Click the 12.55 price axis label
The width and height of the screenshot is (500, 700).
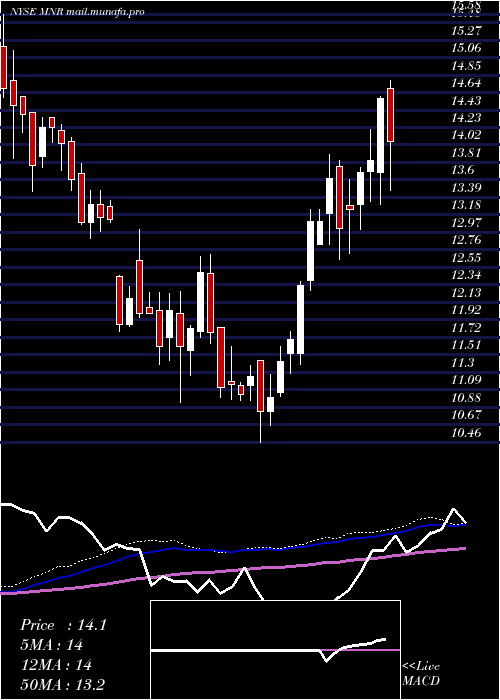tap(467, 258)
